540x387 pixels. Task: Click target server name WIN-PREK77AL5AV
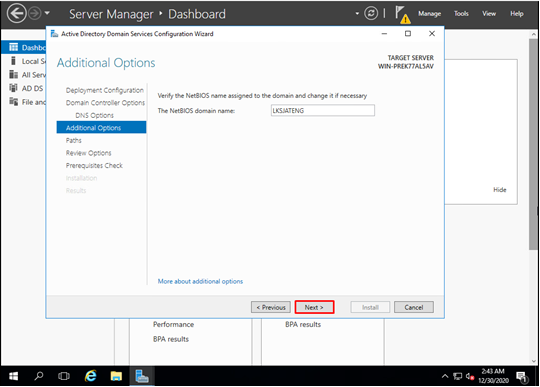[x=406, y=66]
